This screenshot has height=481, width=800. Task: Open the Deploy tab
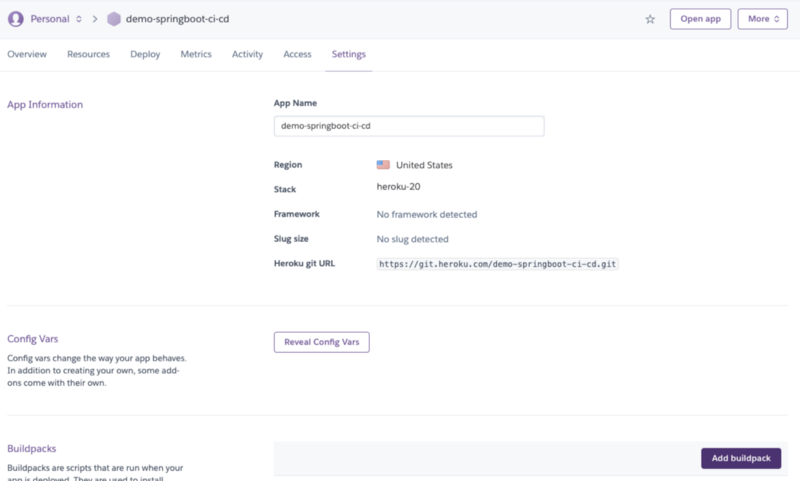[145, 54]
